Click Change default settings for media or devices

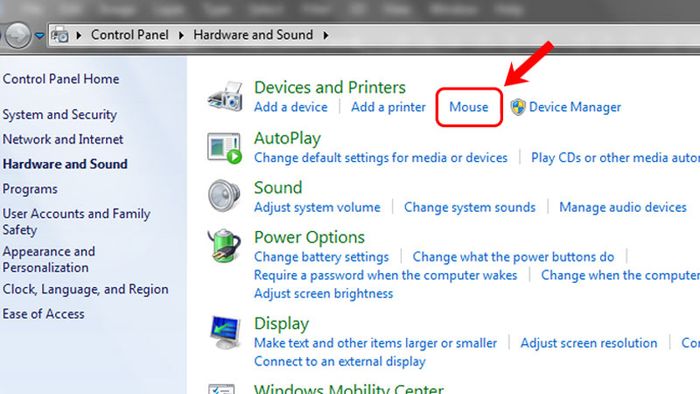click(381, 158)
